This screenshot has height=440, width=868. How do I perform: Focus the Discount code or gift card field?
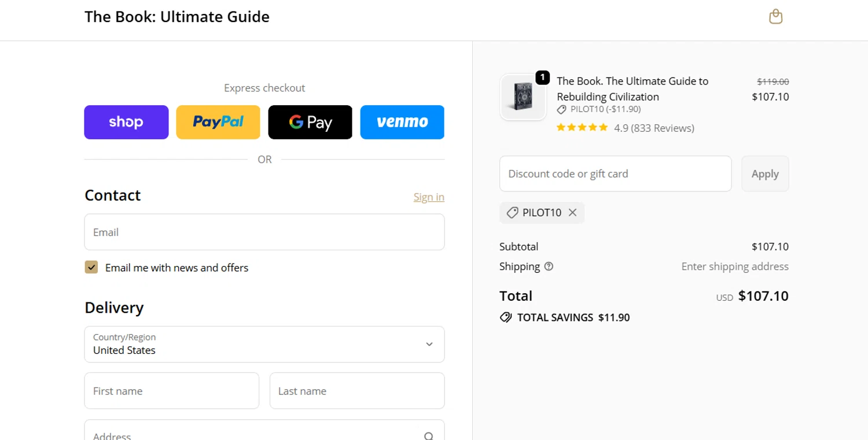pos(616,173)
